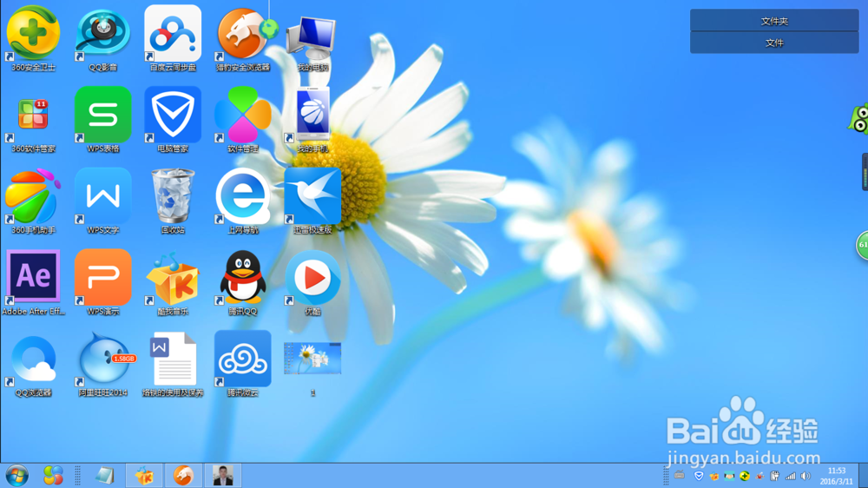Open the network signal tray icon
The width and height of the screenshot is (868, 488).
pyautogui.click(x=791, y=476)
